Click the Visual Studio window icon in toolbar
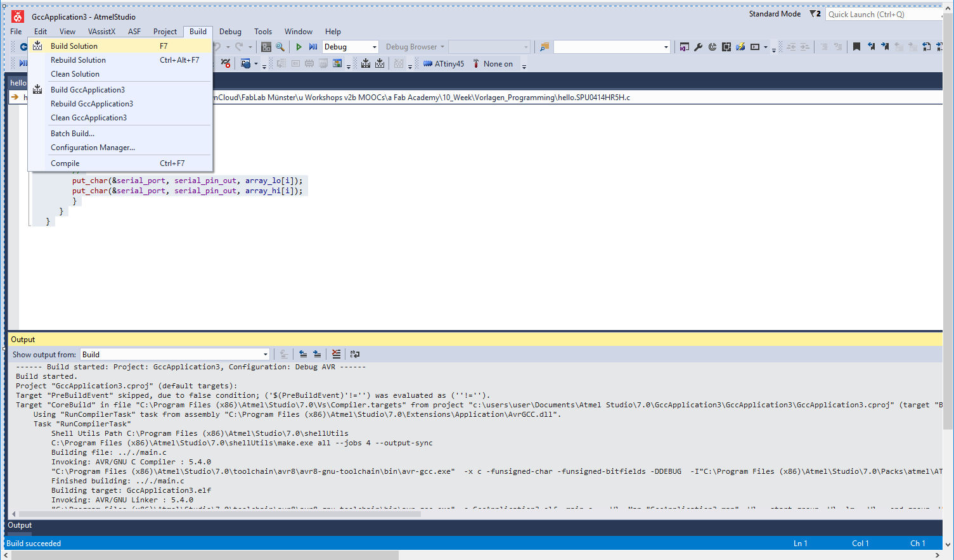This screenshot has height=560, width=954. (x=684, y=47)
